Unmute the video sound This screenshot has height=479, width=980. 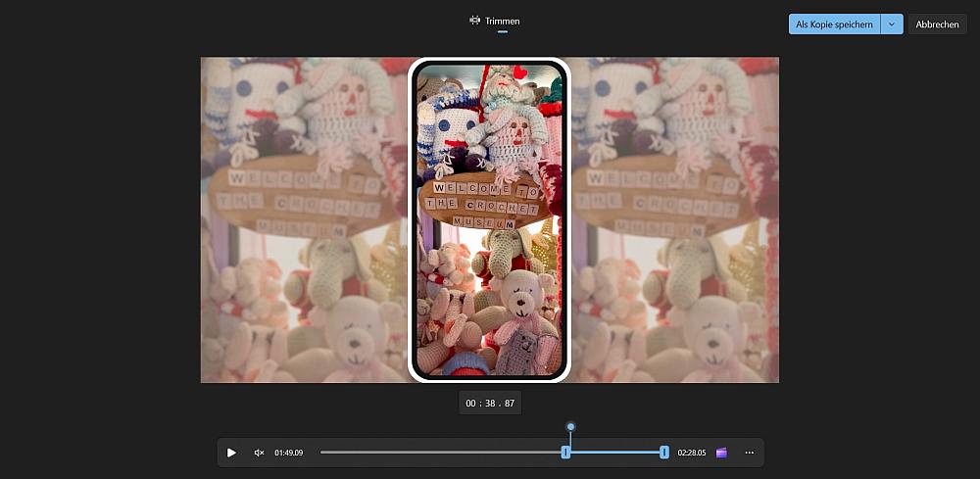(x=260, y=453)
